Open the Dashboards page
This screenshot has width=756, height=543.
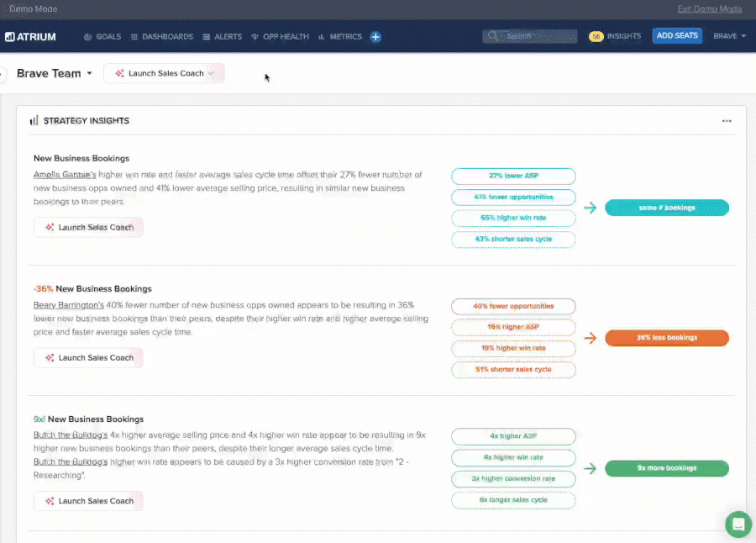[x=162, y=37]
